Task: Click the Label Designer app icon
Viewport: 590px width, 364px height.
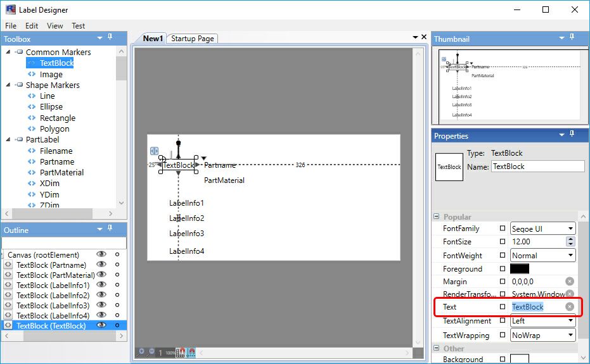Action: [11, 9]
